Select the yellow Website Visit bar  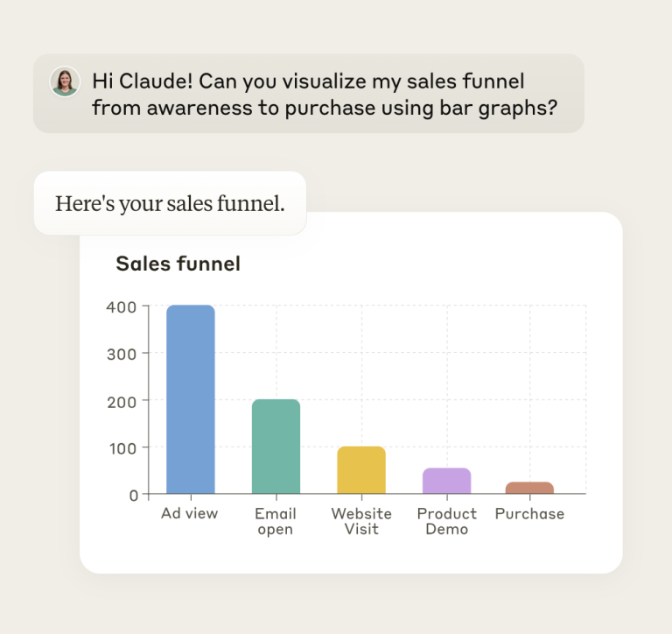361,470
